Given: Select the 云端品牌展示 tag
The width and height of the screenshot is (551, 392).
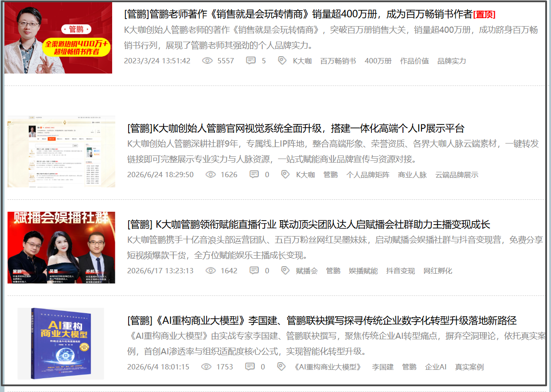Looking at the screenshot, I should (457, 175).
